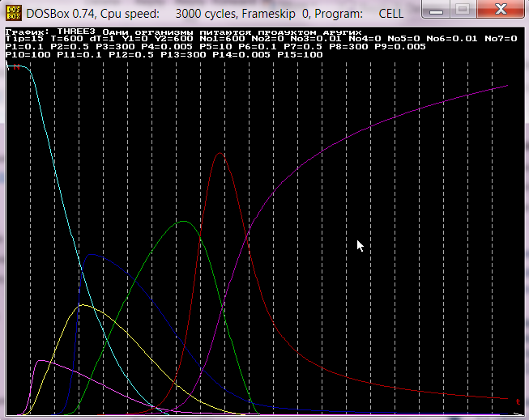
Task: Click the 'P10=100' parameter value
Action: (28, 55)
